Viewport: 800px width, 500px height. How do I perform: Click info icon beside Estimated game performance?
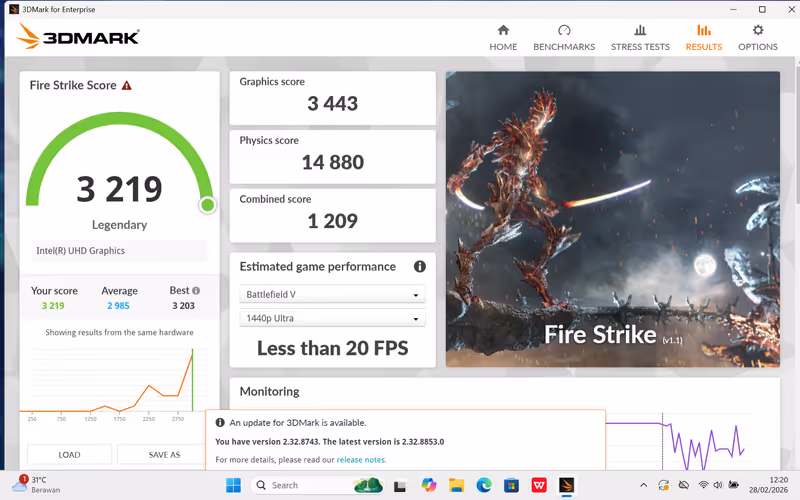[x=420, y=267]
